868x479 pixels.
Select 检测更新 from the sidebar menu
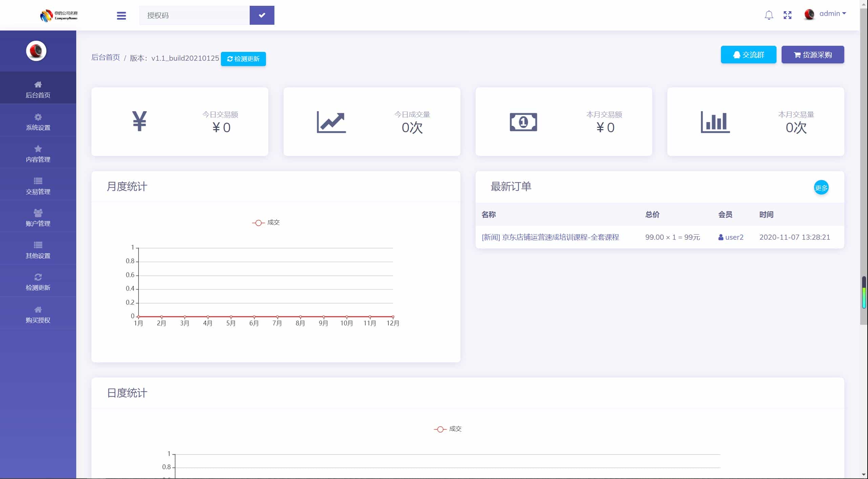38,281
